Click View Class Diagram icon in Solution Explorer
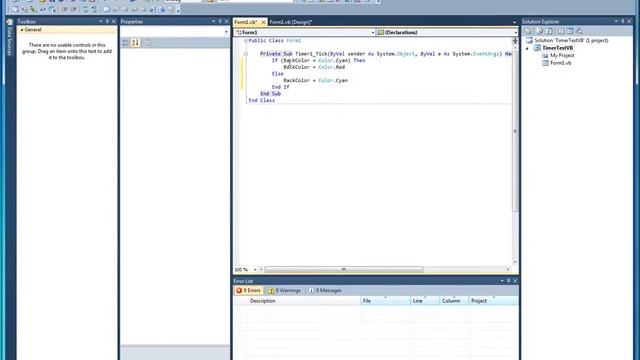640x360 pixels. pyautogui.click(x=579, y=31)
